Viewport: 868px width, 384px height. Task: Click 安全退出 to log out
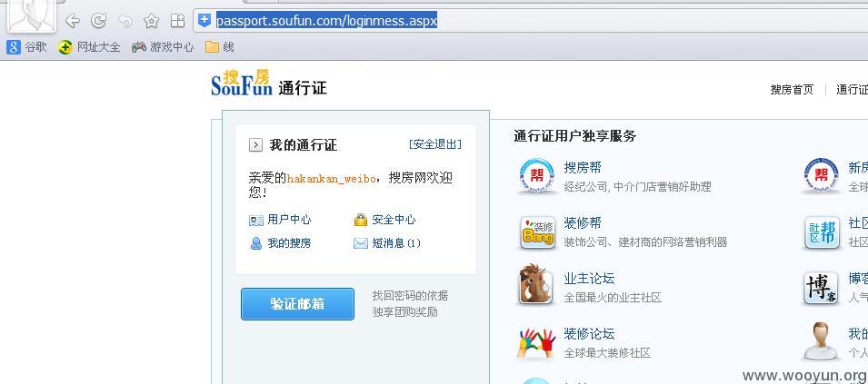435,144
